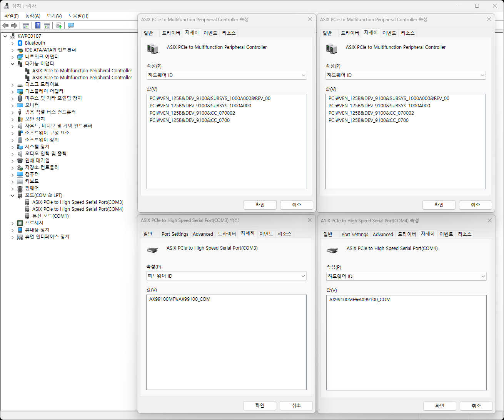Click 확인 in COM4 properties dialog

(x=440, y=406)
